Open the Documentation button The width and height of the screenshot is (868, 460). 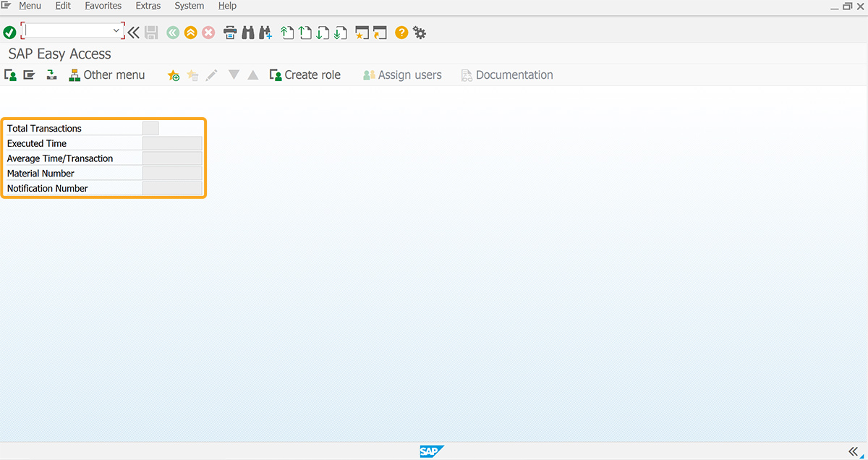[507, 75]
